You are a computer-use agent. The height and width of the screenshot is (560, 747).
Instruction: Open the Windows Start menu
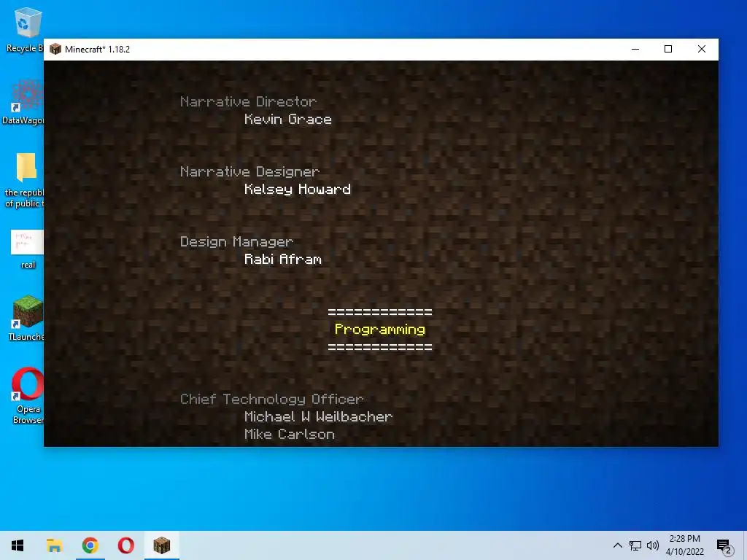coord(18,545)
